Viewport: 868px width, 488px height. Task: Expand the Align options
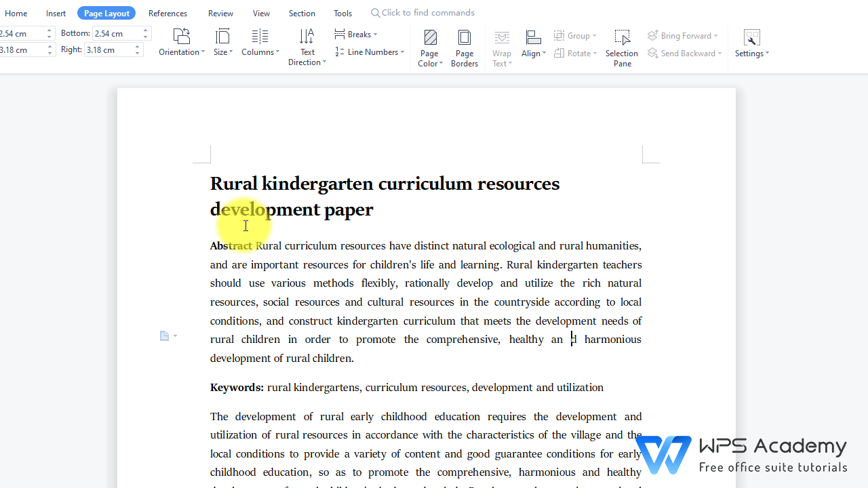click(x=534, y=47)
